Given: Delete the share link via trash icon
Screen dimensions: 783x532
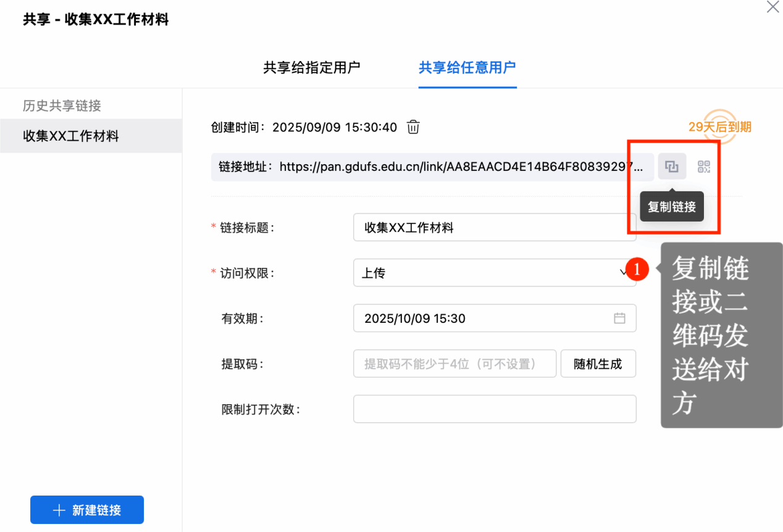Looking at the screenshot, I should pos(413,127).
